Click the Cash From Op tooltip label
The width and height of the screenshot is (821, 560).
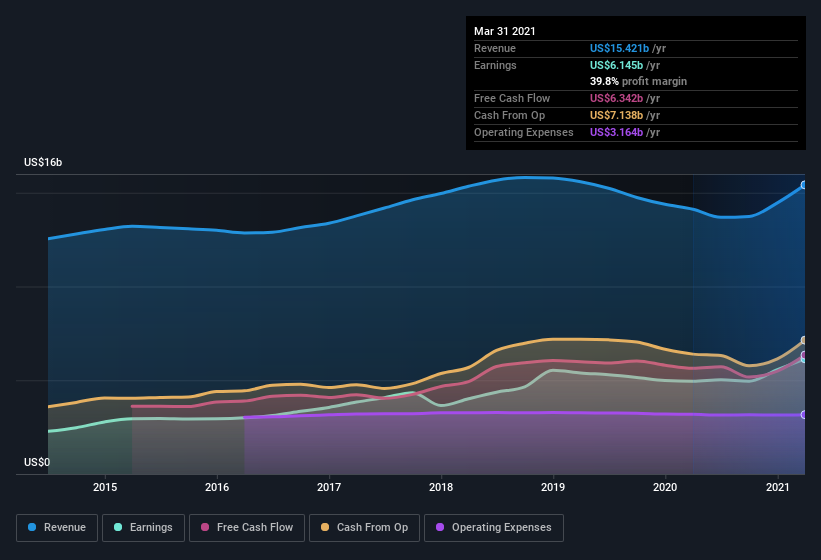[509, 115]
